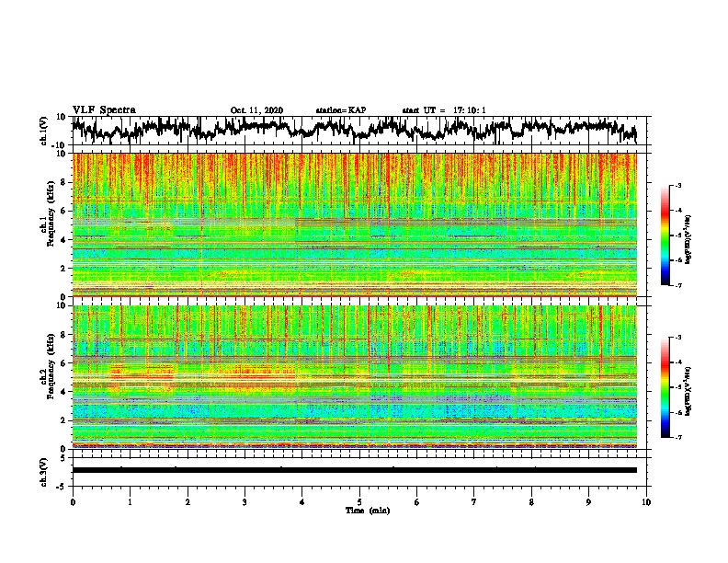Click the ch.2 spectrogram plot area
Image resolution: width=728 pixels, height=563 pixels.
tap(355, 377)
